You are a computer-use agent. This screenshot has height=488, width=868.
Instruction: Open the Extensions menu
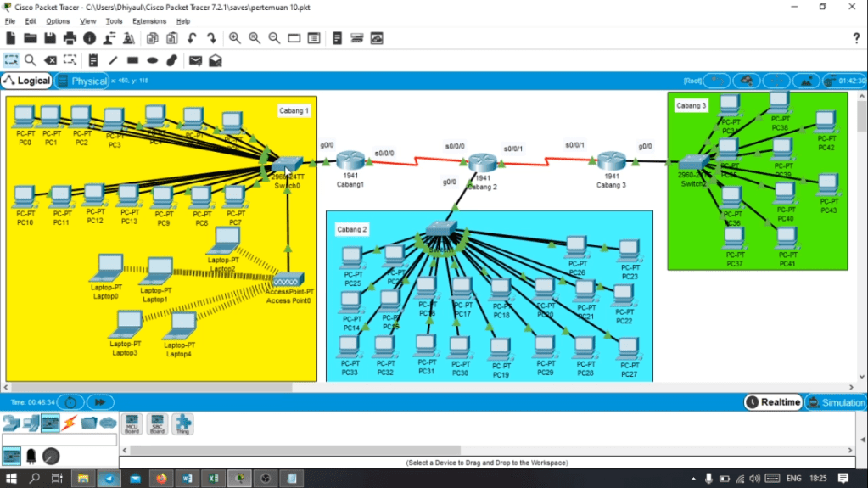[x=149, y=21]
